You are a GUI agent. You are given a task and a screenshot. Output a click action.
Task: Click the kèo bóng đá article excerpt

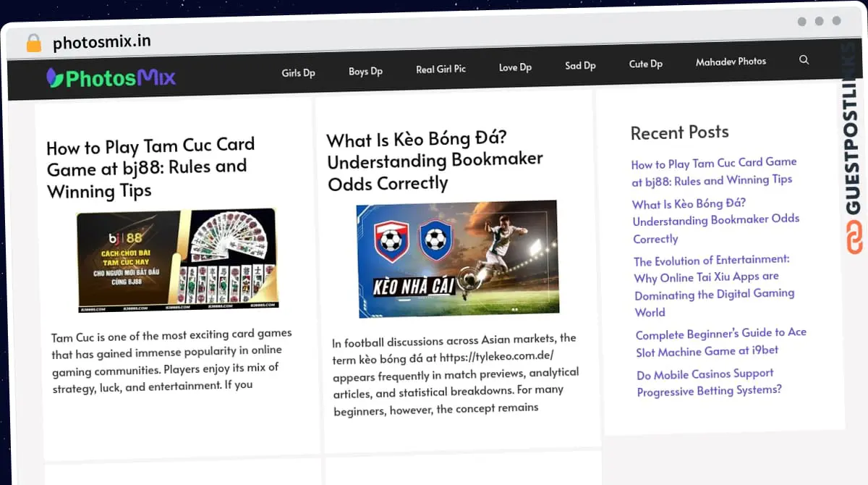456,374
